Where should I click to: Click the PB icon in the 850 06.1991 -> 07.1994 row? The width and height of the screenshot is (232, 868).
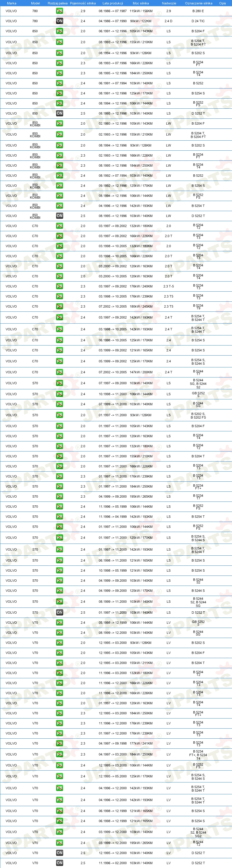pos(59,83)
